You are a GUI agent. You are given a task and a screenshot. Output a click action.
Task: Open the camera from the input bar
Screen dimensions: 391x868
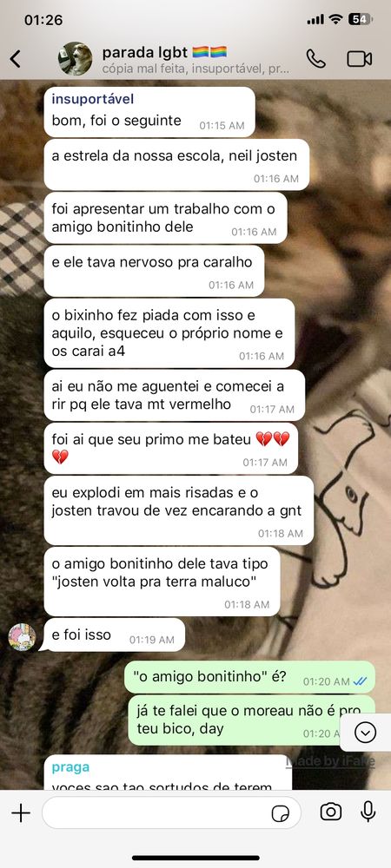click(x=331, y=812)
